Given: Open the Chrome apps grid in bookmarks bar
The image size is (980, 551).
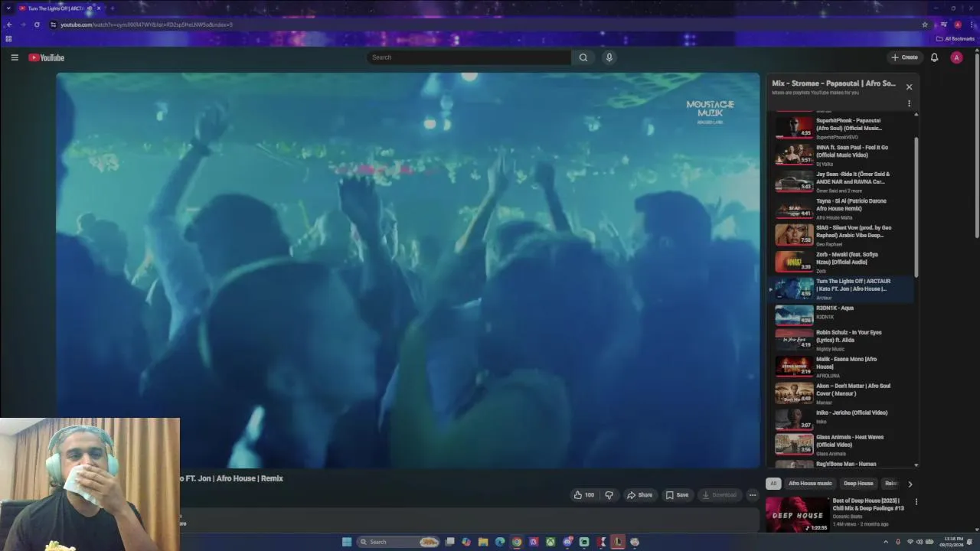Looking at the screenshot, I should (8, 38).
